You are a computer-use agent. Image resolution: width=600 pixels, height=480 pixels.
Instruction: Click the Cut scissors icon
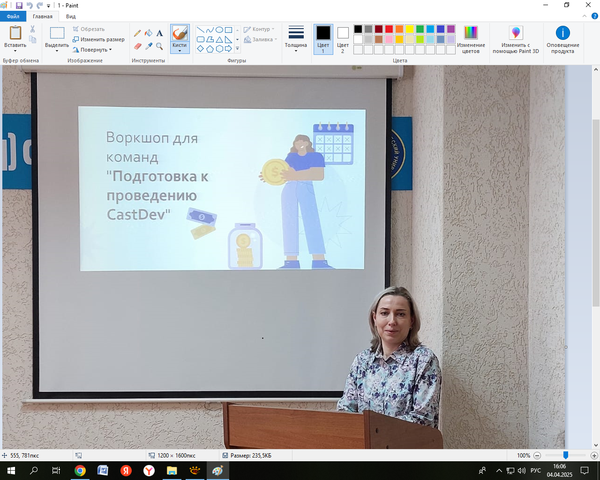coord(33,29)
